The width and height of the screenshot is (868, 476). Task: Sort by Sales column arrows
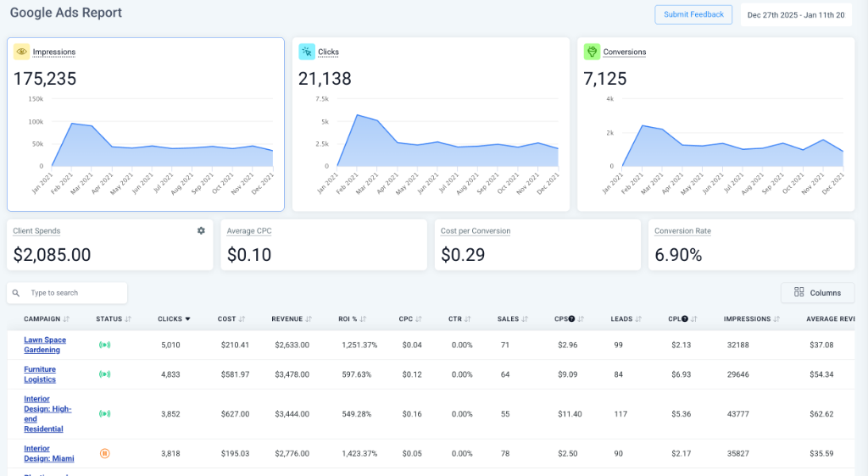pyautogui.click(x=525, y=319)
